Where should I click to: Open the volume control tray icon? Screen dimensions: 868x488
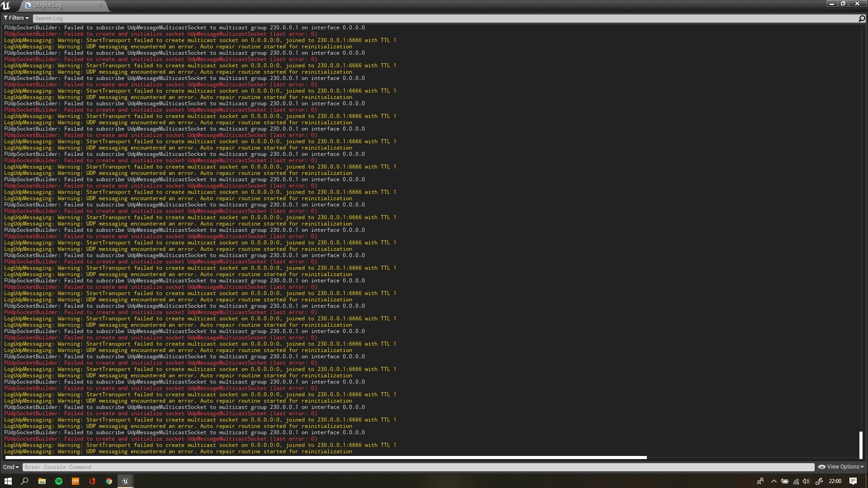pos(806,481)
